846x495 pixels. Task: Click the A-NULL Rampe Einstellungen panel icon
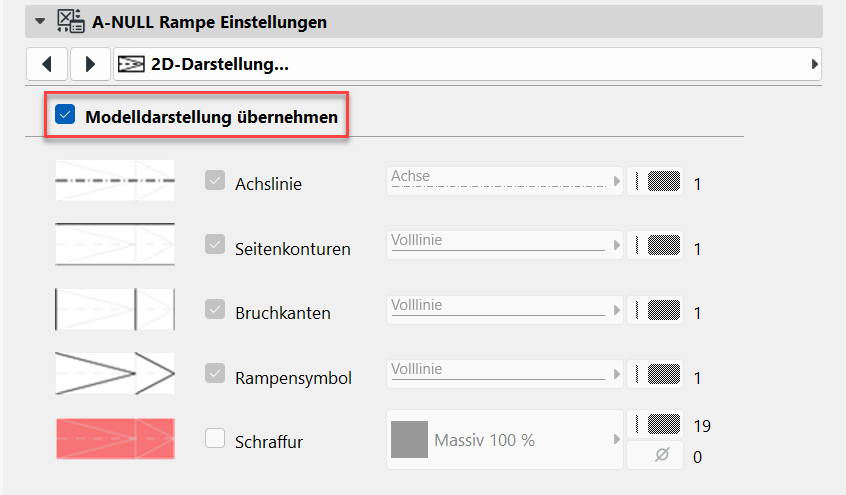[71, 20]
